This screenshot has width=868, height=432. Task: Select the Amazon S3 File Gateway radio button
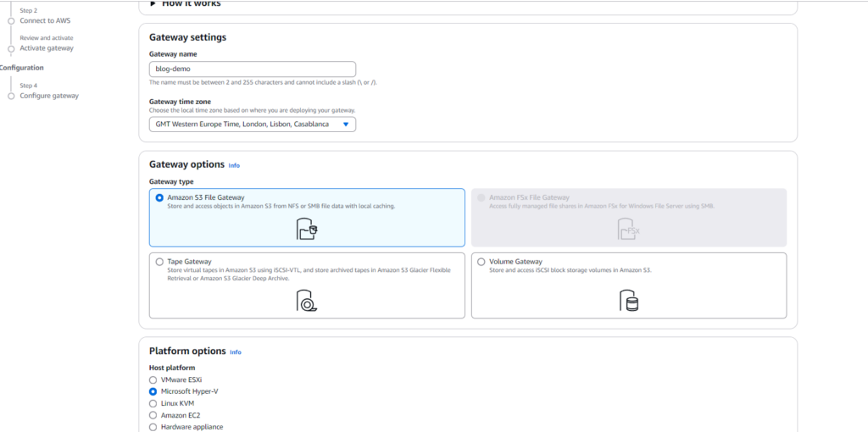(159, 197)
